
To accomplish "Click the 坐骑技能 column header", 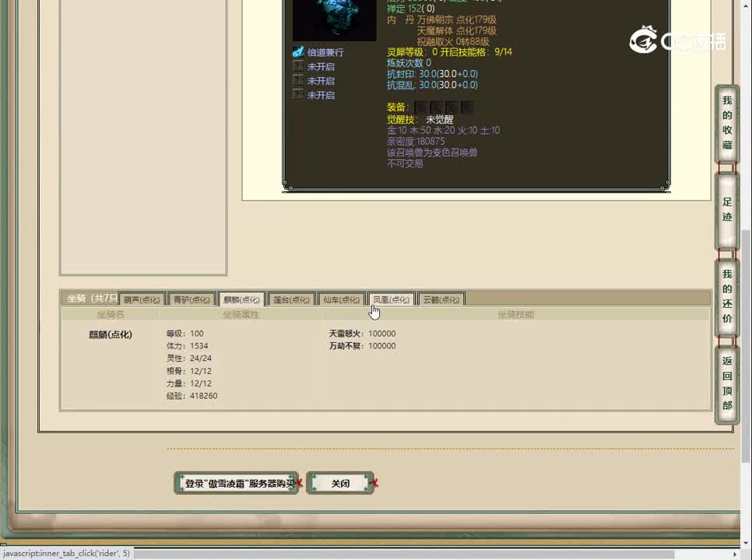I will coord(515,315).
